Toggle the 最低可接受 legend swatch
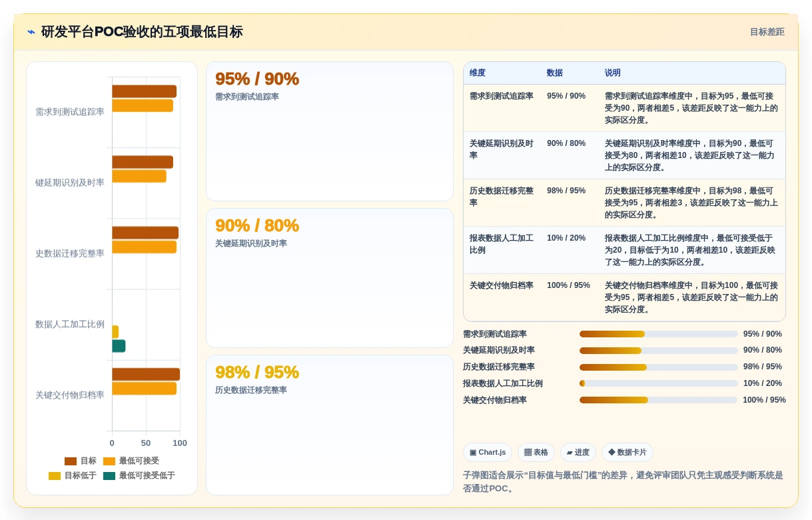812x520 pixels. pyautogui.click(x=109, y=461)
